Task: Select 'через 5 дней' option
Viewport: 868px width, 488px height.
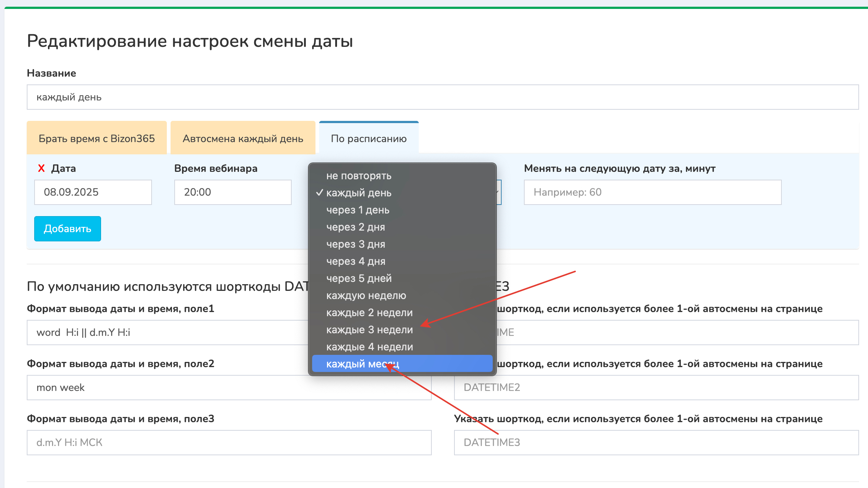Action: [359, 278]
